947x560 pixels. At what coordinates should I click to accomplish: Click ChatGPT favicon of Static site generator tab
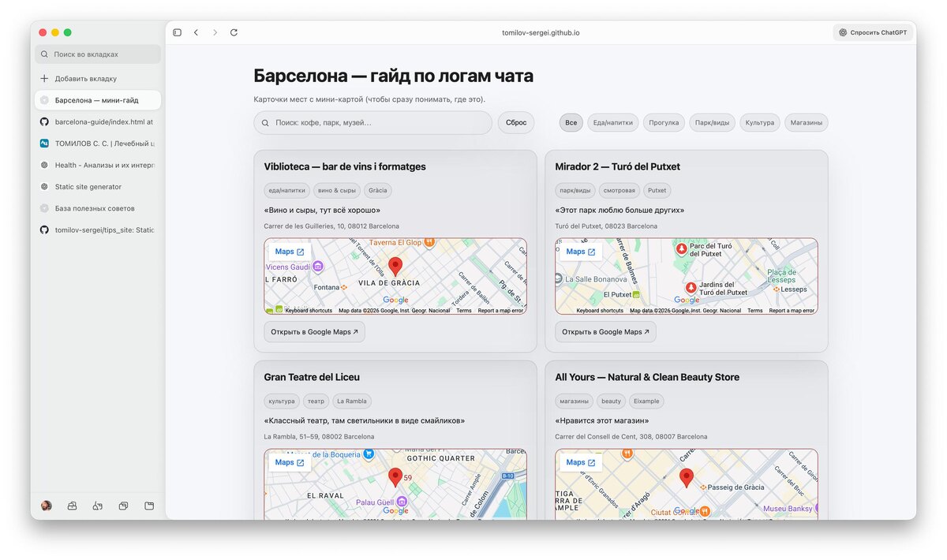coord(44,187)
